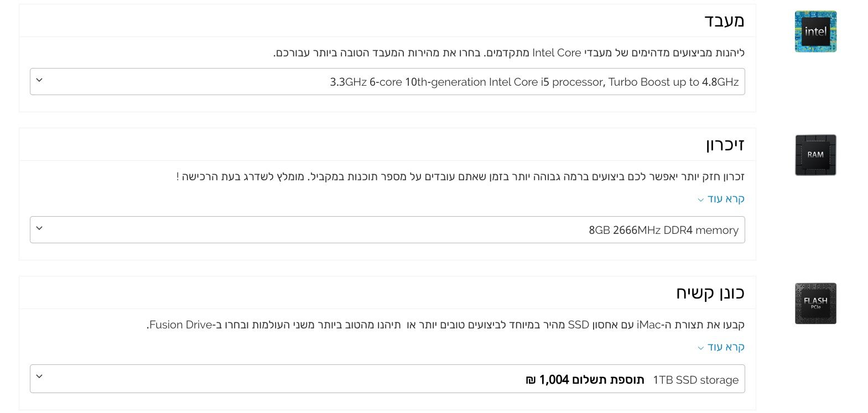Open the Intel Core i5 processor selection dropdown
The image size is (868, 413).
point(387,81)
